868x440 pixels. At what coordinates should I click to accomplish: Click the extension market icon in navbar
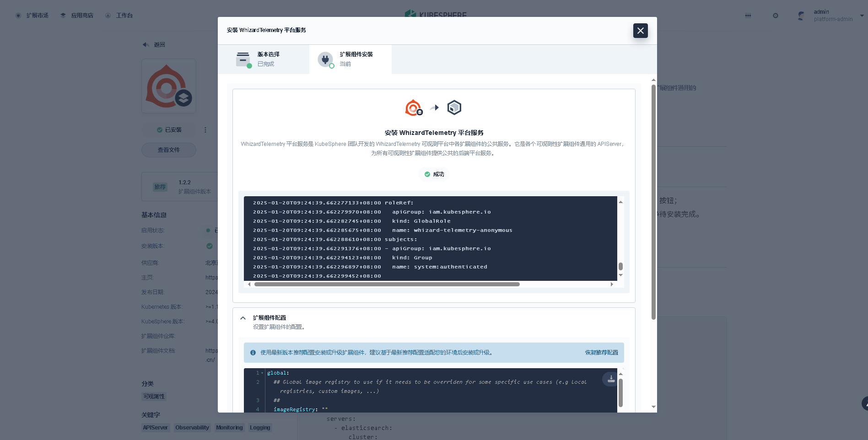click(x=18, y=16)
